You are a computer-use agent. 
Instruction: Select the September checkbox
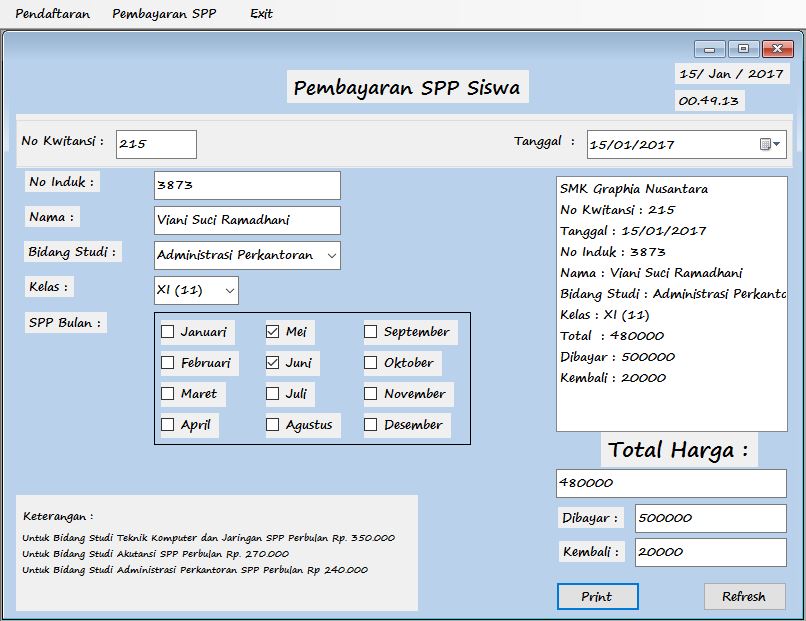click(x=369, y=332)
